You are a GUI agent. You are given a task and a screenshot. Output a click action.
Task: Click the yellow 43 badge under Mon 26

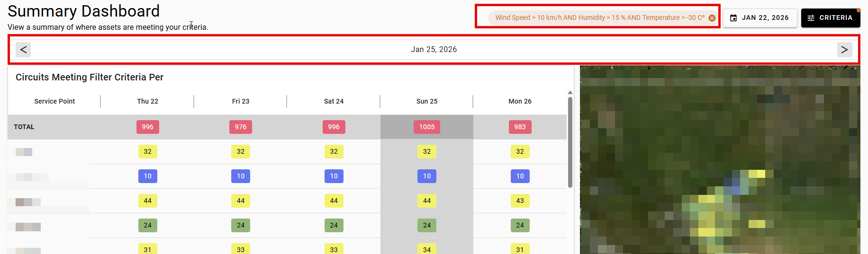pos(520,201)
